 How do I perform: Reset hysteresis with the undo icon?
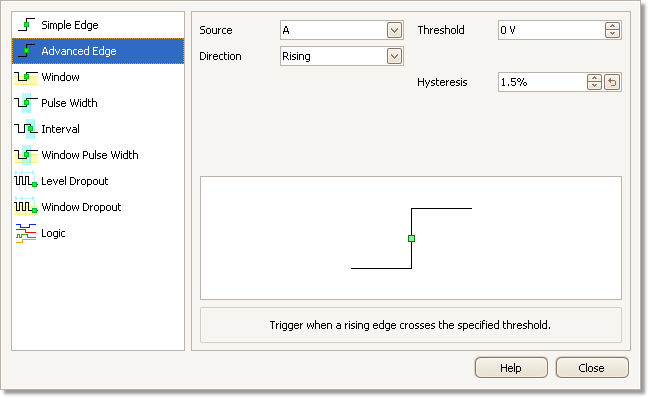[612, 82]
